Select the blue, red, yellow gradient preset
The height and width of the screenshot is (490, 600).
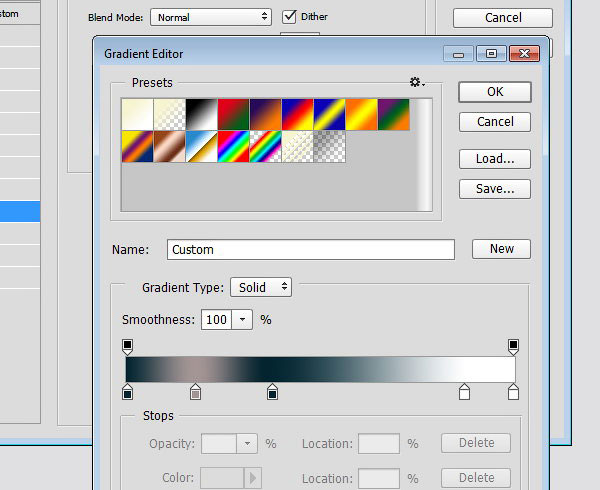[x=297, y=114]
